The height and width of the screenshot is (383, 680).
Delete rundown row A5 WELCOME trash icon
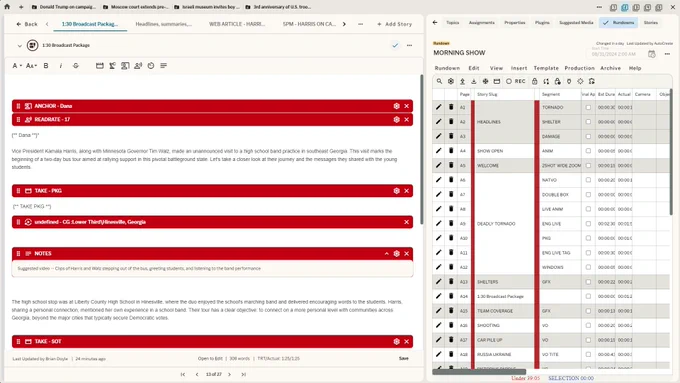(x=451, y=165)
